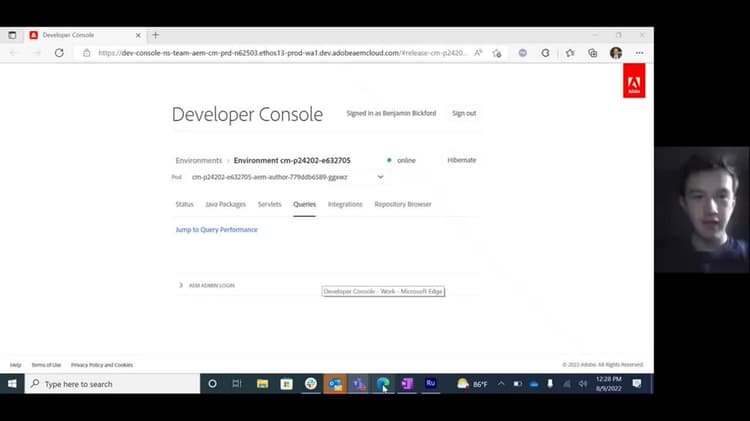750x421 pixels.
Task: Switch to the Servlets tab
Action: tap(269, 204)
